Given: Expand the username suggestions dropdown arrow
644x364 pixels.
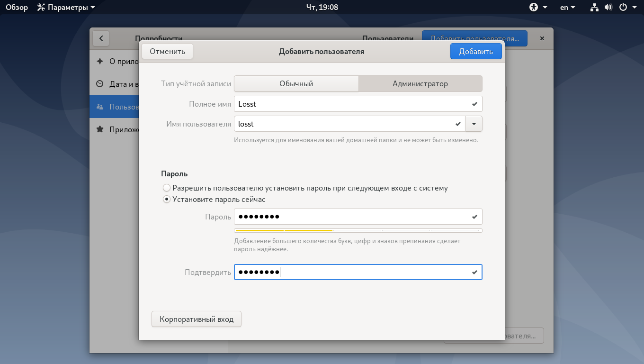Looking at the screenshot, I should (x=474, y=124).
